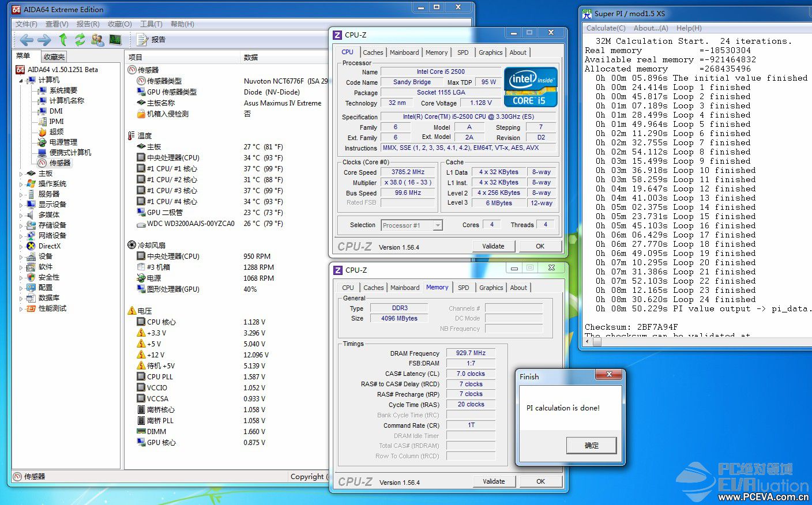Screen dimensions: 812x505
Task: Select 便携式计算机 tree entry
Action: 70,153
